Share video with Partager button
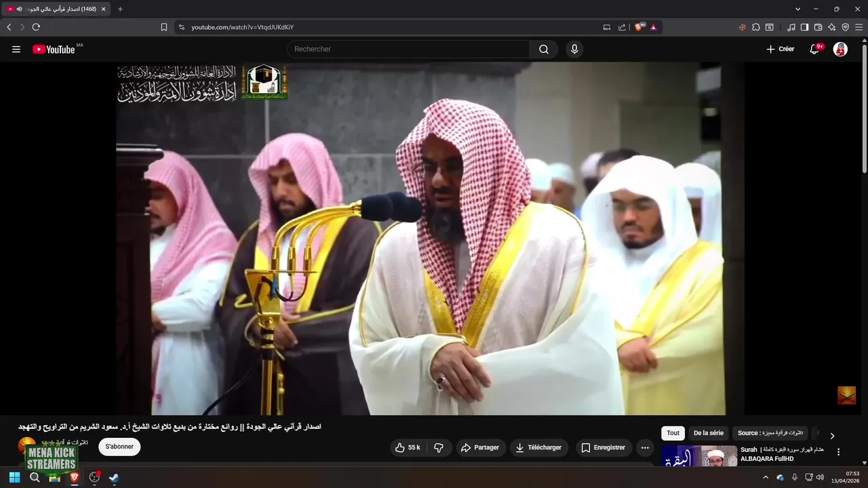868x488 pixels. [480, 447]
